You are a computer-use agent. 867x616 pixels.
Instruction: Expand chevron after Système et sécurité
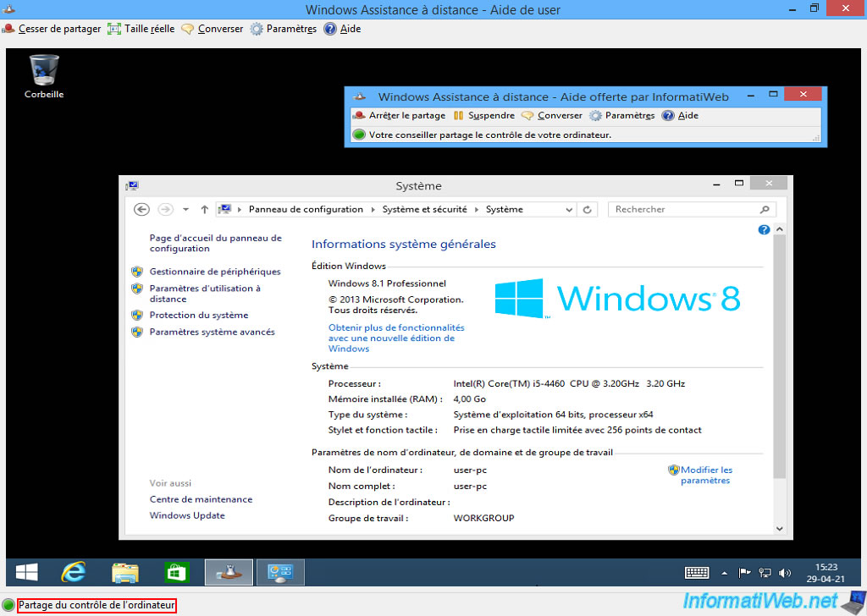pyautogui.click(x=477, y=209)
